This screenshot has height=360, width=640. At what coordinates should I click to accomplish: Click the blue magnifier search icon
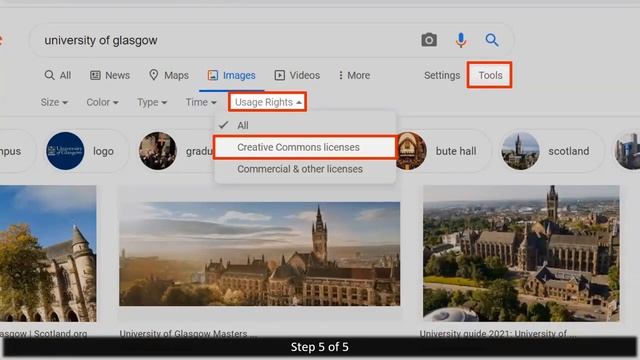(x=492, y=40)
